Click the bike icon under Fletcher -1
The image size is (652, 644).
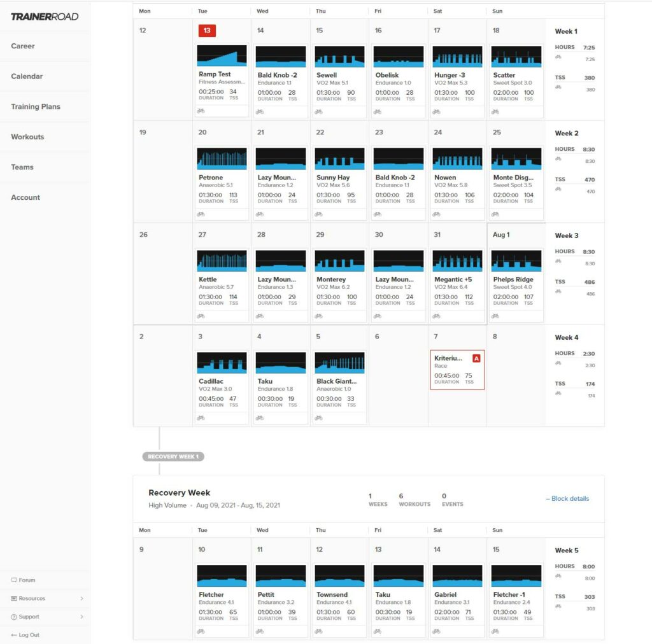[495, 631]
